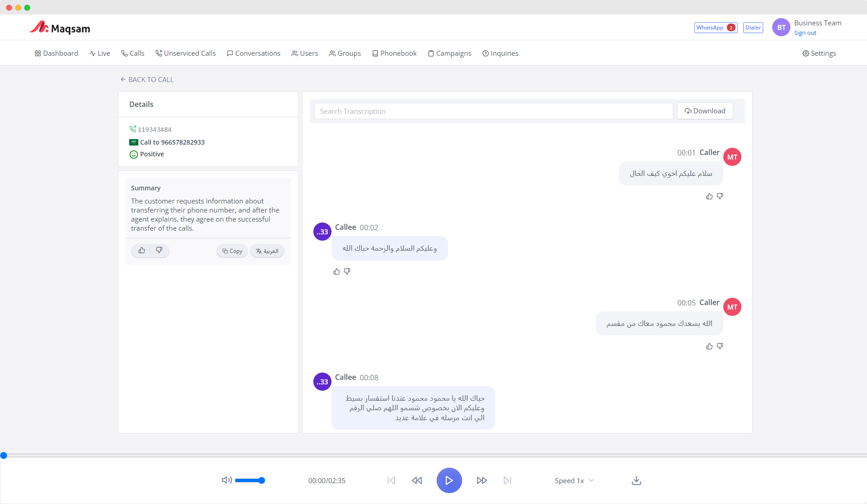Thumbs down the Caller's first message
The height and width of the screenshot is (504, 867).
(720, 196)
